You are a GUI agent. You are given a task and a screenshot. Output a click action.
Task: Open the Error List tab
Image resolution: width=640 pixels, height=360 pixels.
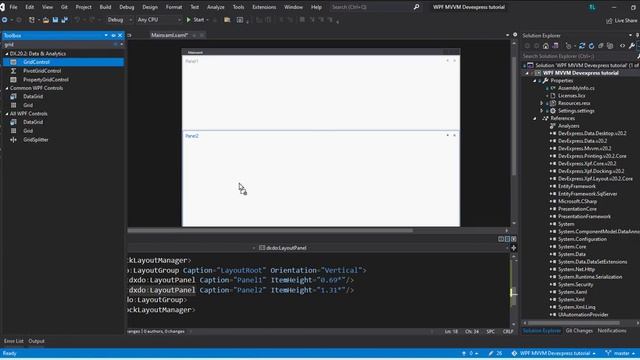point(14,341)
